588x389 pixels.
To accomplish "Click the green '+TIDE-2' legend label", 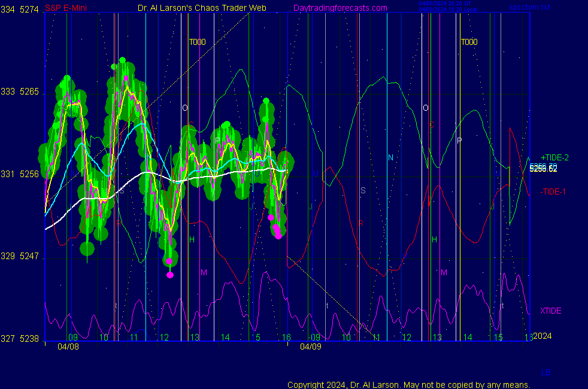I will click(x=554, y=158).
